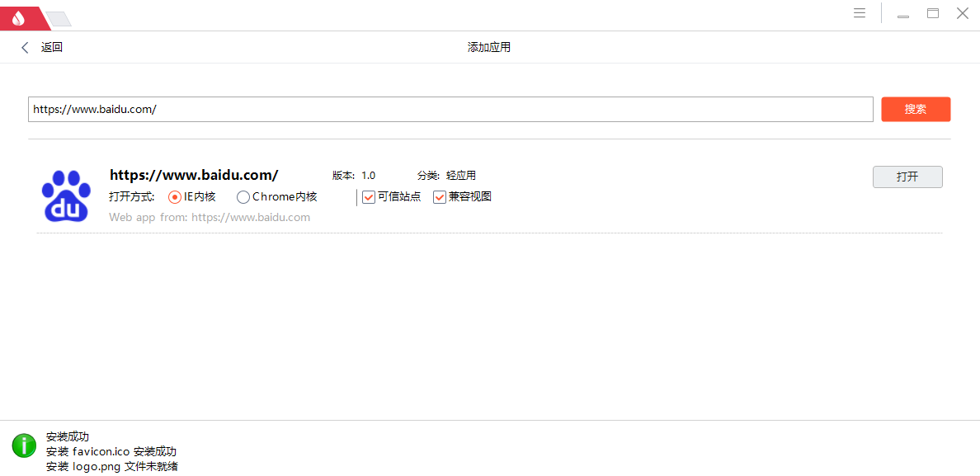This screenshot has width=980, height=476.
Task: Click the green info icon
Action: [x=24, y=445]
